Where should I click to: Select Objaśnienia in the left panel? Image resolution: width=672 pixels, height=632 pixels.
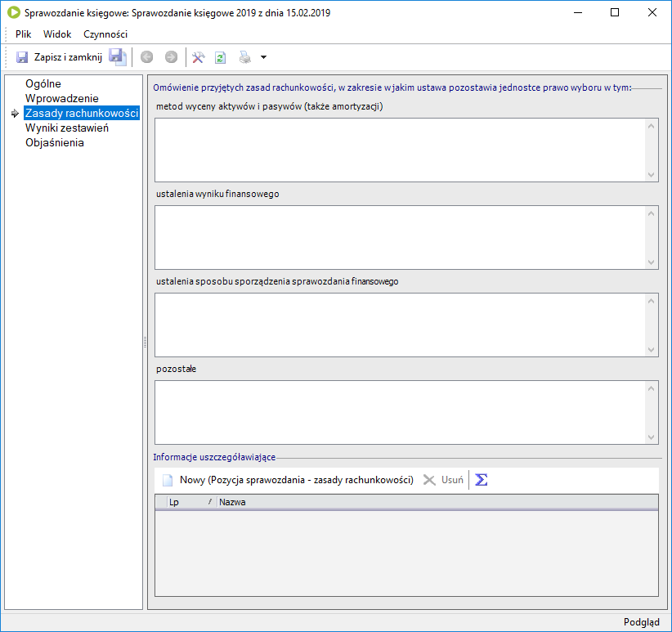(x=55, y=142)
